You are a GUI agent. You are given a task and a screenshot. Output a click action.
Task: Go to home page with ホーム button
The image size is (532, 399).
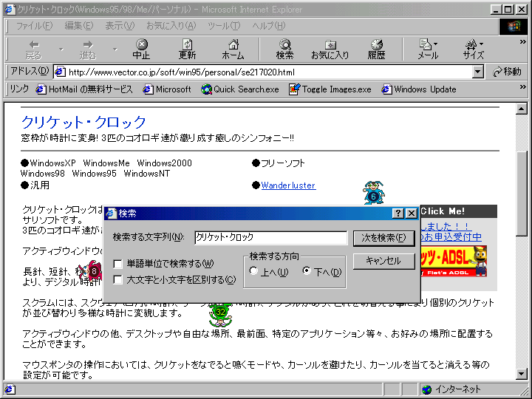233,50
